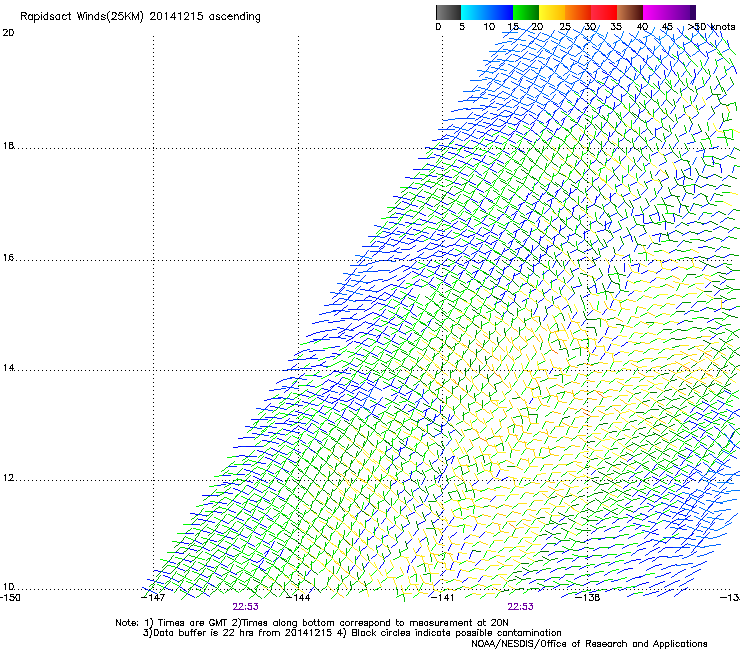
Task: Click the latitude label '16' on the left axis
Action: point(8,258)
